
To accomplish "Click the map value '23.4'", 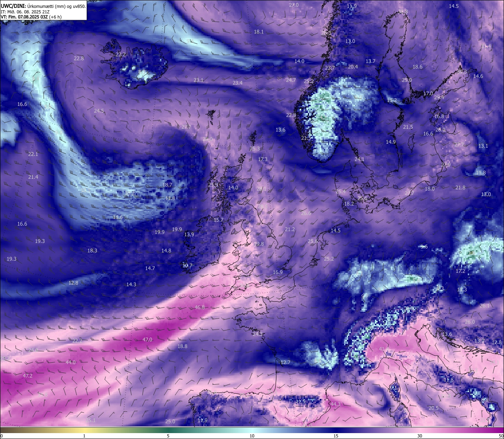I will (237, 83).
